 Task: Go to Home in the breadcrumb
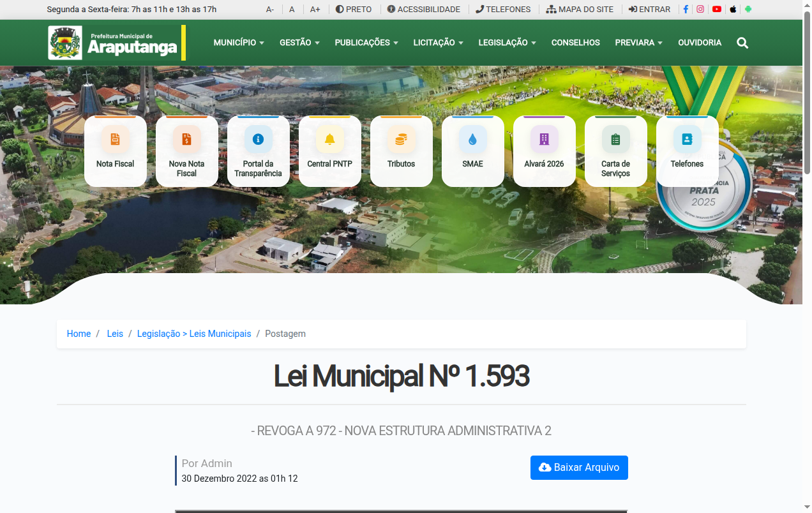[x=79, y=334]
